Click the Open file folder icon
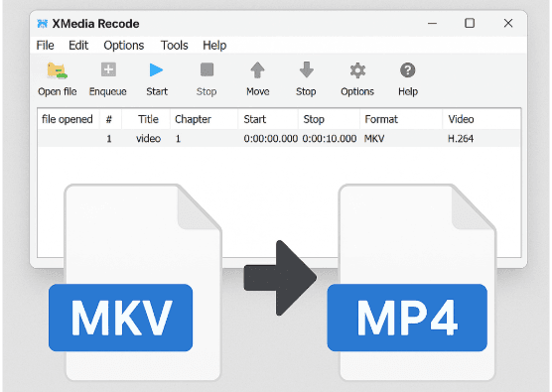Viewport: 552px width, 392px height. point(57,70)
